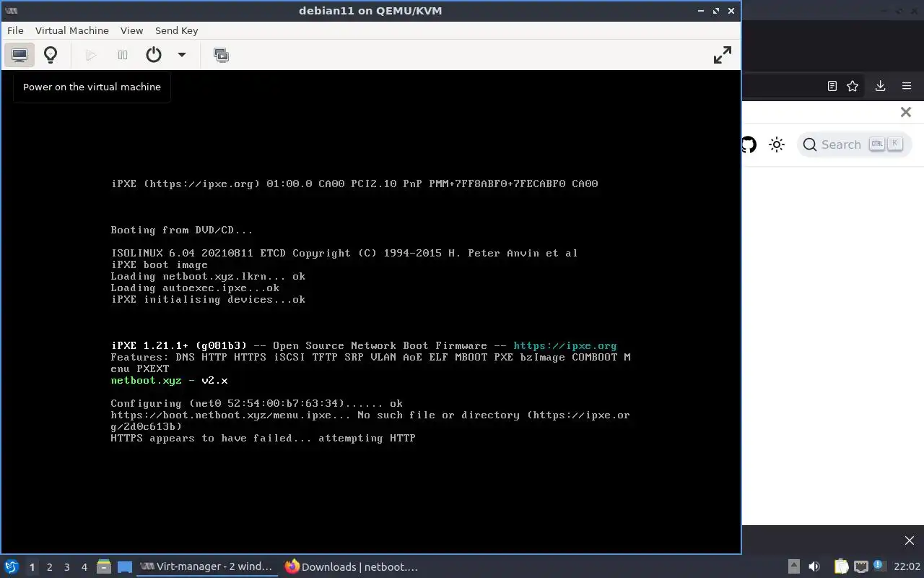Select Firefox Downloads netboot taskbar entry
This screenshot has width=924, height=578.
(x=352, y=566)
